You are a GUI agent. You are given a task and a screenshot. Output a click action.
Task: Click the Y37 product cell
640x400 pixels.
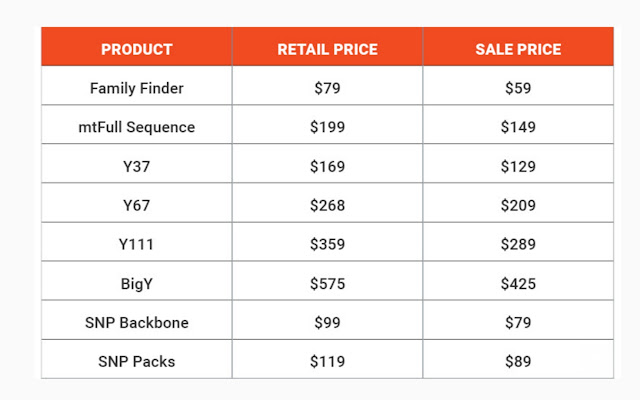[x=137, y=166]
